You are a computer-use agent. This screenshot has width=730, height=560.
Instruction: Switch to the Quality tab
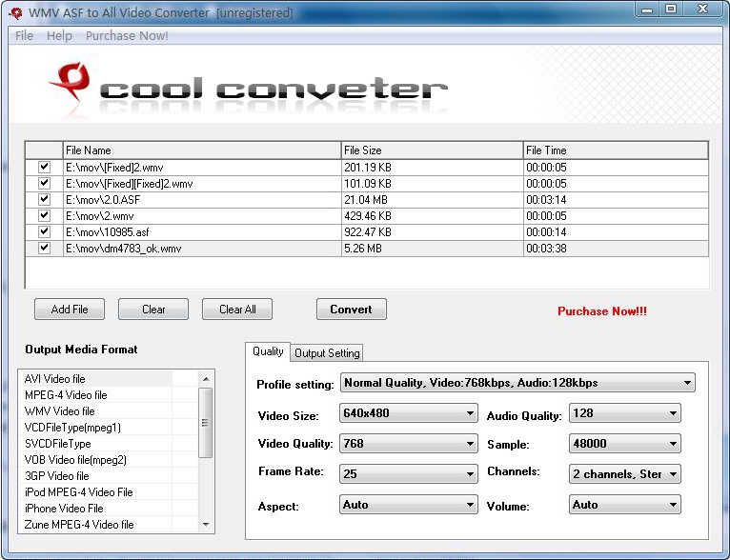point(268,351)
